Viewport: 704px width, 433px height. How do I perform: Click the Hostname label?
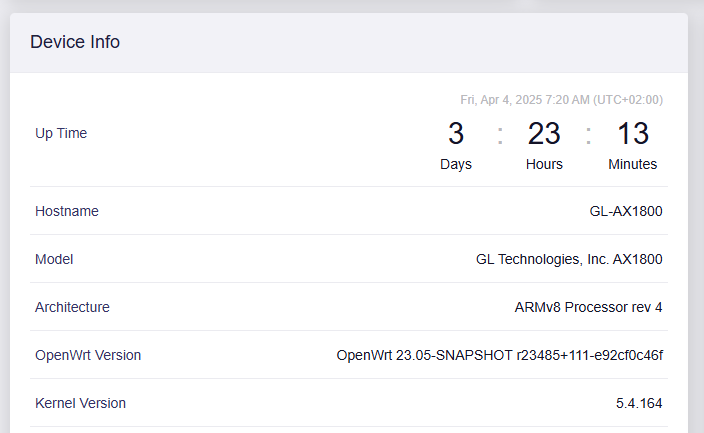[67, 211]
